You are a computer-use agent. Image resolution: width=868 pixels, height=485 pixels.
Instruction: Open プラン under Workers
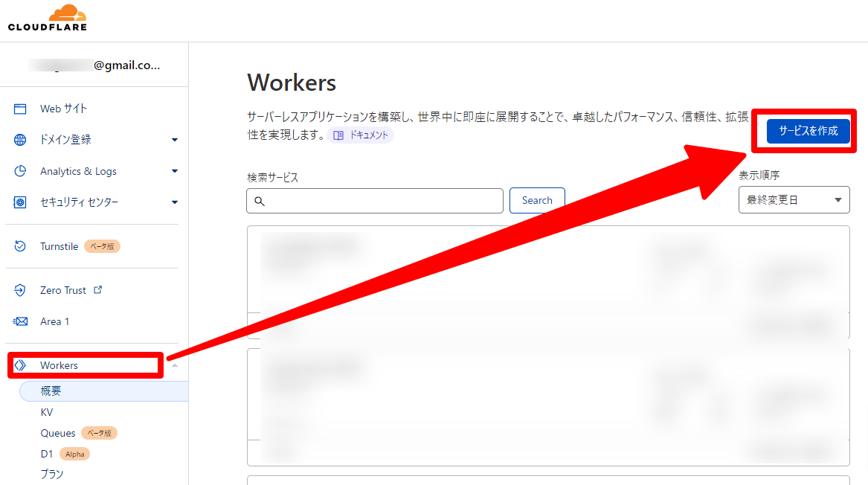(x=51, y=475)
